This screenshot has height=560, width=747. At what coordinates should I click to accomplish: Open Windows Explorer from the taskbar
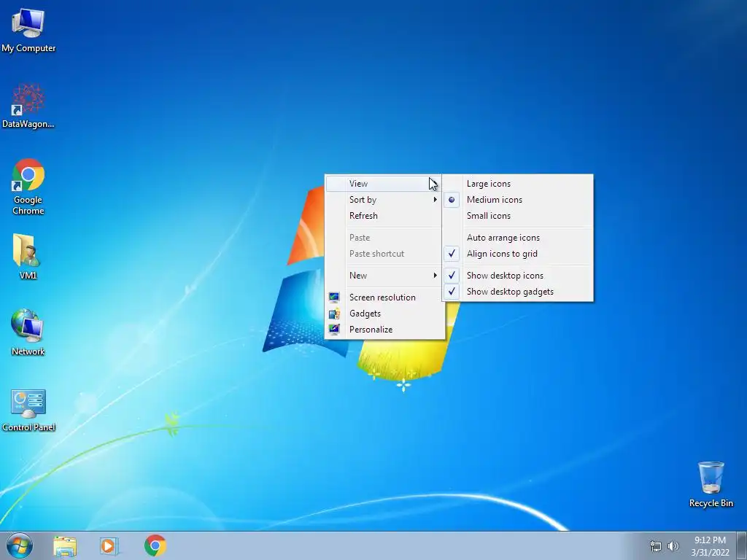(65, 546)
